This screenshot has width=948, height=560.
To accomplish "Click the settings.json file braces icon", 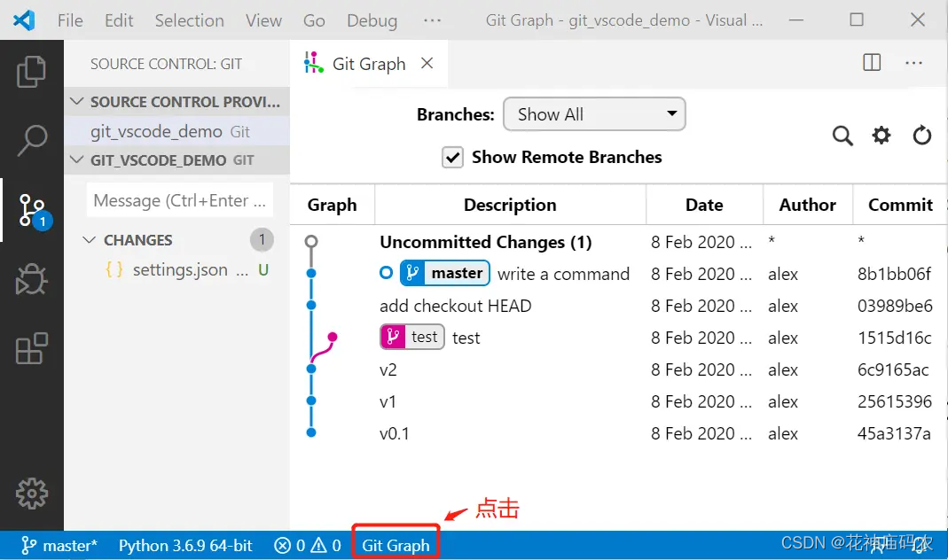I will pyautogui.click(x=114, y=269).
